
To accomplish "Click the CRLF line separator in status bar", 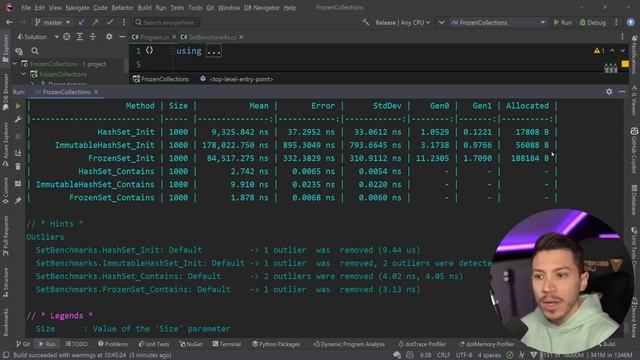I will (443, 355).
